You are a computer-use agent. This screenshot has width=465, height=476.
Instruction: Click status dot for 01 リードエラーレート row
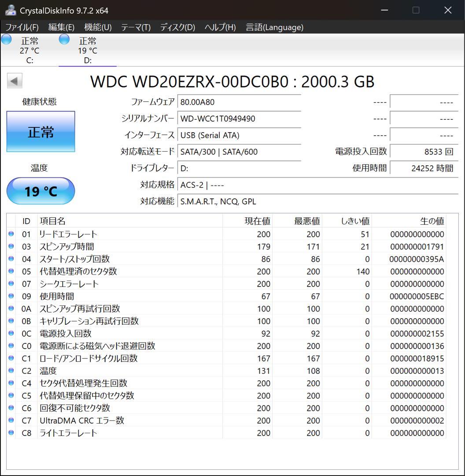pyautogui.click(x=11, y=234)
